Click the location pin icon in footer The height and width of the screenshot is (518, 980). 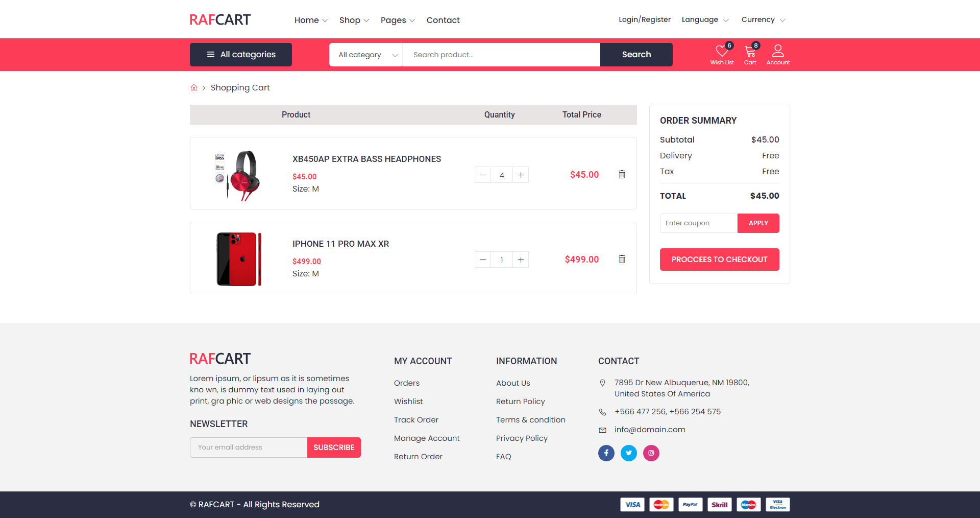[x=603, y=383]
